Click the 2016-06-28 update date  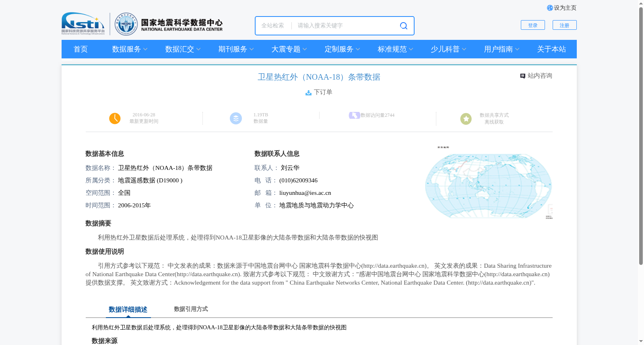click(x=144, y=115)
